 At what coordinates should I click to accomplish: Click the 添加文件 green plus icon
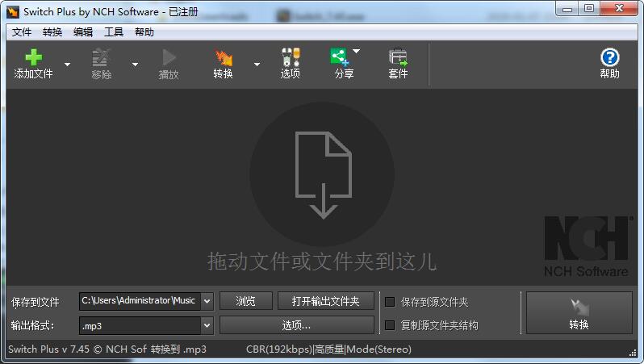pos(33,58)
